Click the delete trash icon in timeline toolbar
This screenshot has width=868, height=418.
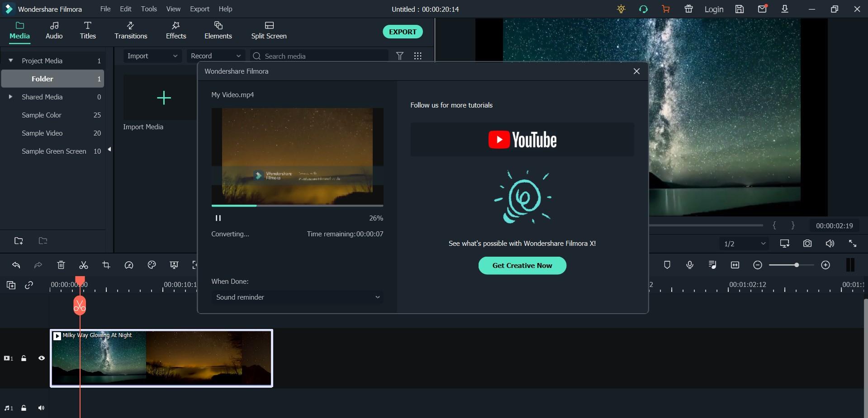pos(61,265)
